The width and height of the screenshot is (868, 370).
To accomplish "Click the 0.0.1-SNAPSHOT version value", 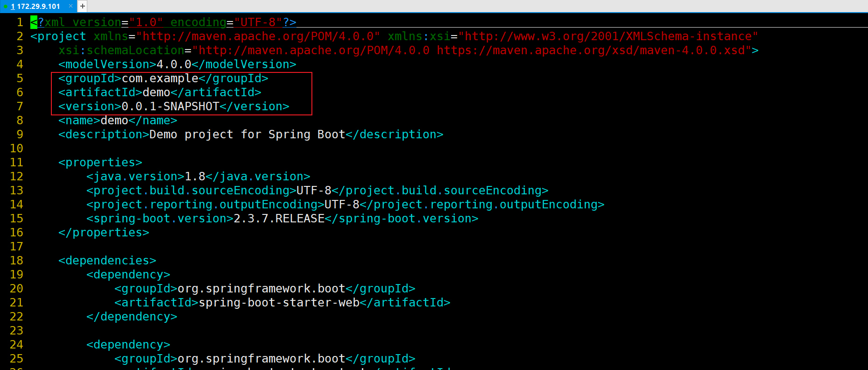I will coord(170,107).
